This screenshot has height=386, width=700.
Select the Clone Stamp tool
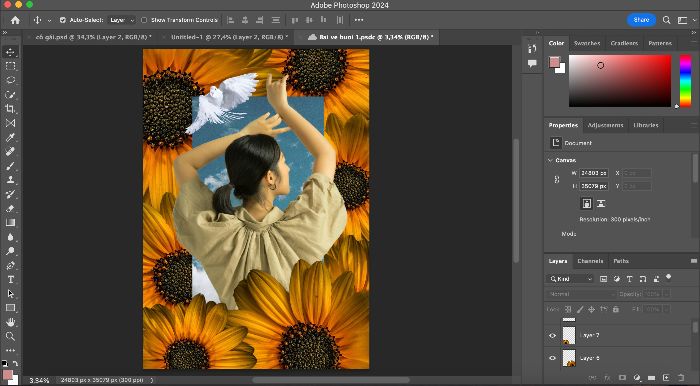10,180
